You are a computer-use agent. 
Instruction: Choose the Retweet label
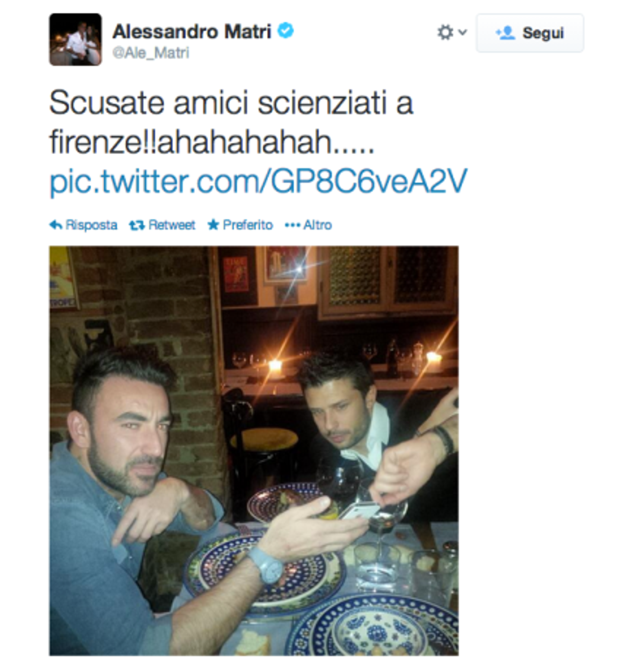point(172,225)
